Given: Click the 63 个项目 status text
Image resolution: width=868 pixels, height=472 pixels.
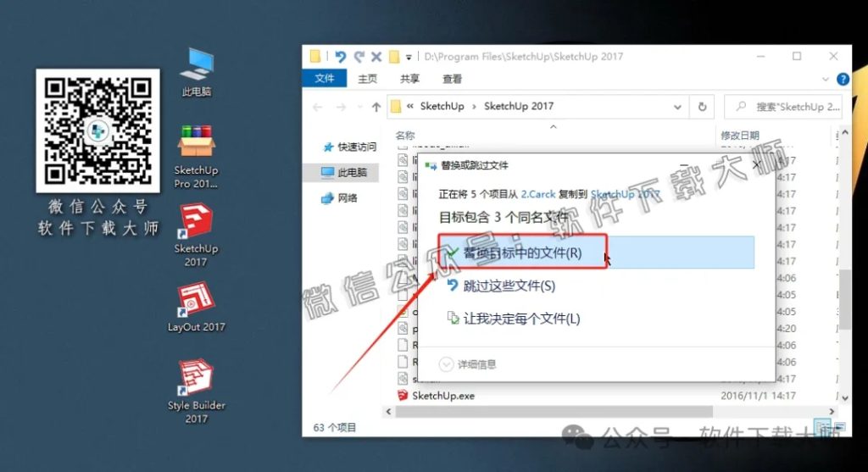Looking at the screenshot, I should [x=334, y=427].
